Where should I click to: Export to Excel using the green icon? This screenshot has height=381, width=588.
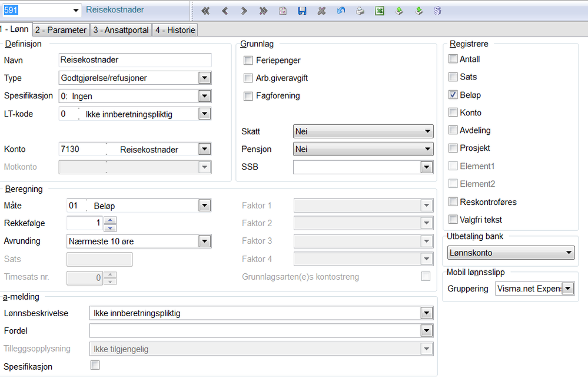point(380,11)
